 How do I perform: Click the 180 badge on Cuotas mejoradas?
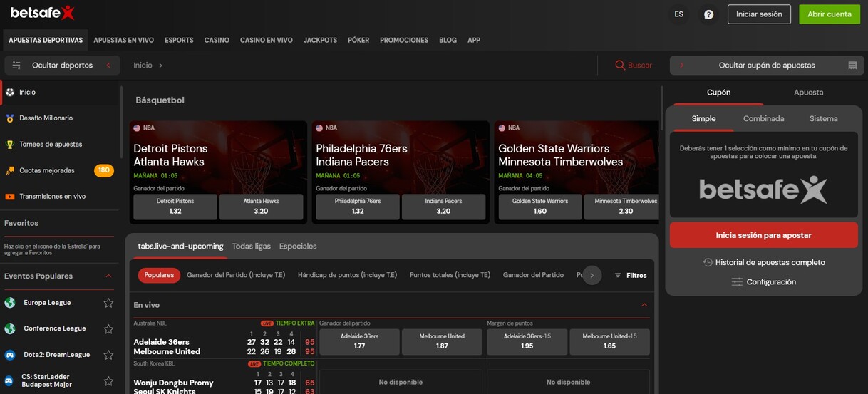click(104, 171)
